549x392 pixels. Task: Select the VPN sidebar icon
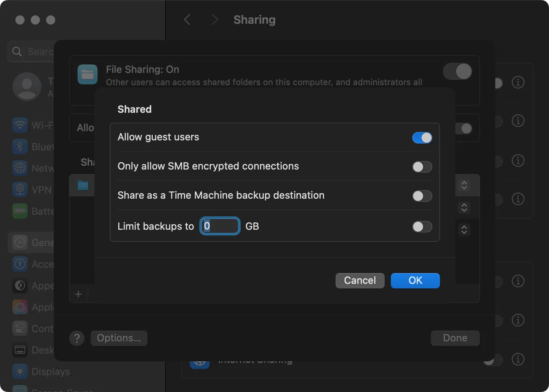[x=20, y=189]
